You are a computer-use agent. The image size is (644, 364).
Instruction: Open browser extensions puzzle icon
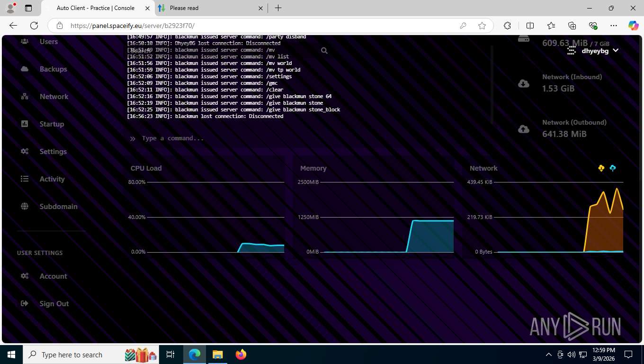pos(507,26)
